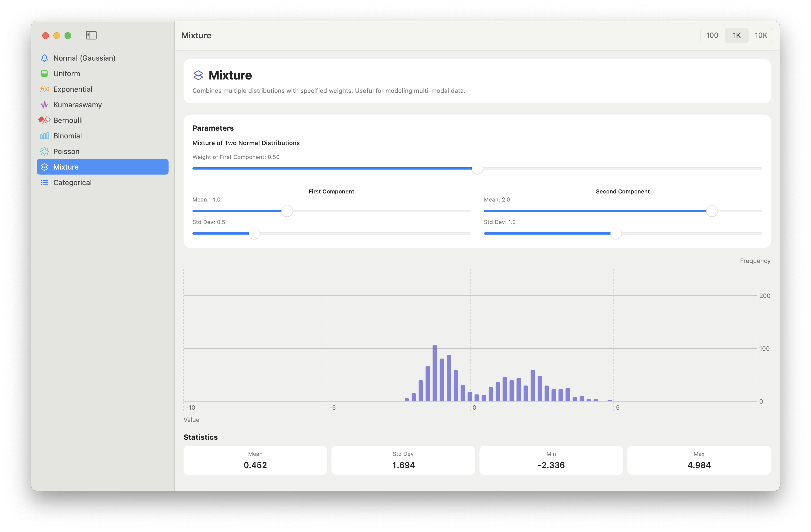811x532 pixels.
Task: Click the bell icon for Normal (Gaussian)
Action: 44,58
